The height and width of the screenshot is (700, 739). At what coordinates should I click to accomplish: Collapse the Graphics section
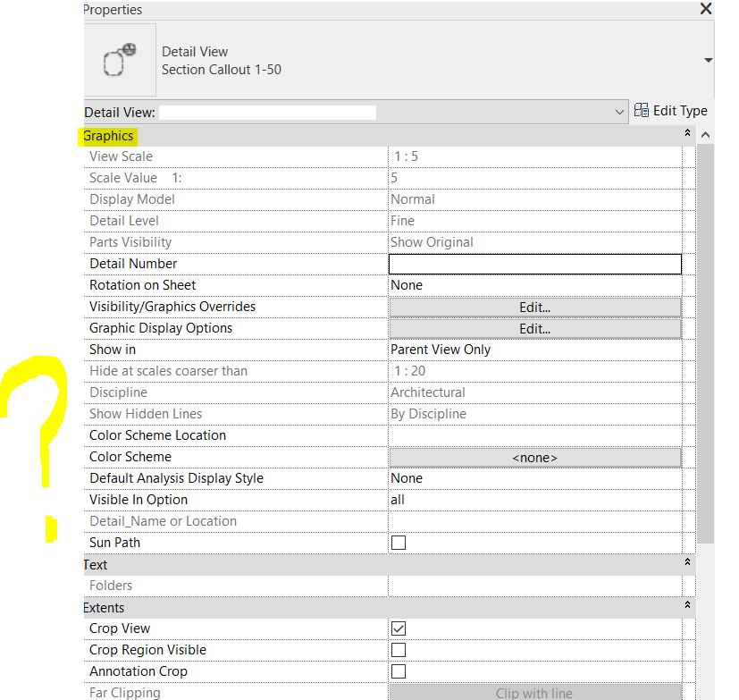point(687,131)
